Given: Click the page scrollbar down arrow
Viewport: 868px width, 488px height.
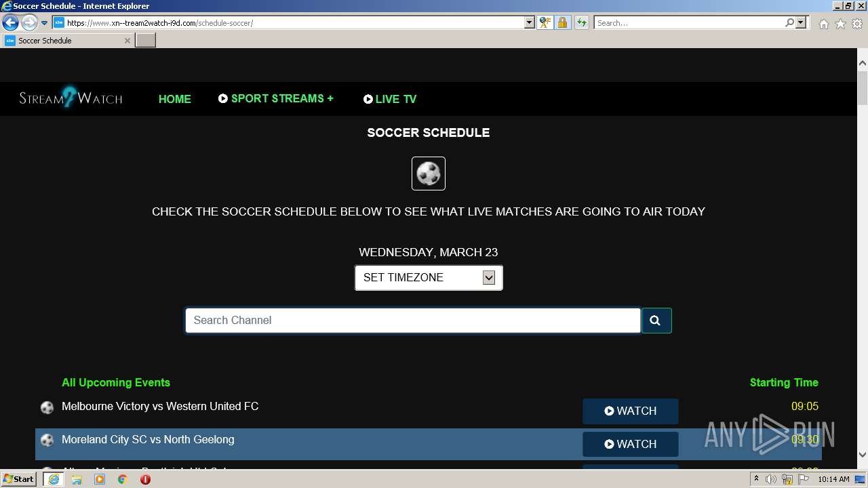Looking at the screenshot, I should pos(863,455).
